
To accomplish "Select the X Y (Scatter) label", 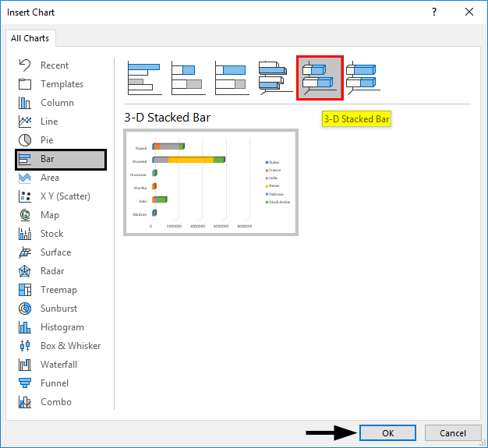I will pos(65,196).
